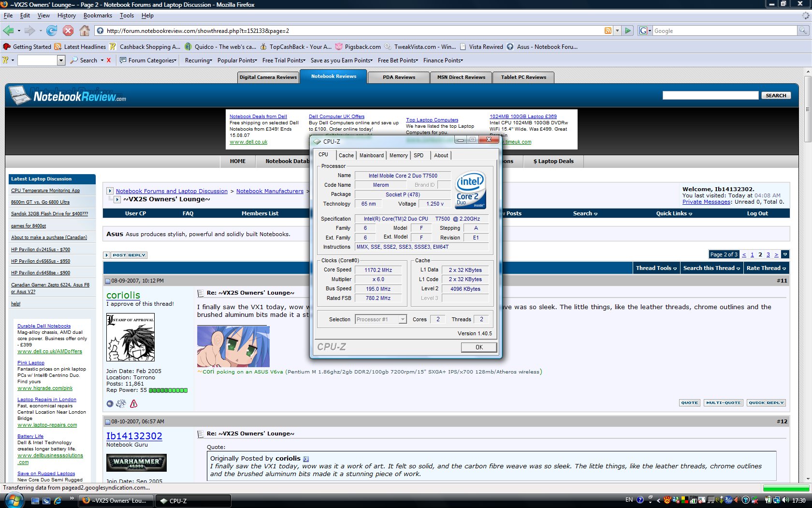Viewport: 812px width, 508px height.
Task: Open the Tools menu in Firefox
Action: [127, 15]
